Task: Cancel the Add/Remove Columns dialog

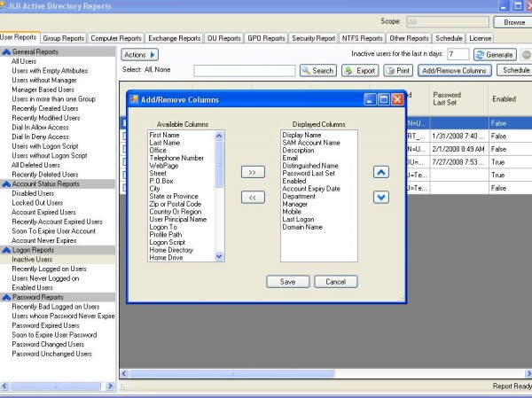Action: coord(335,281)
